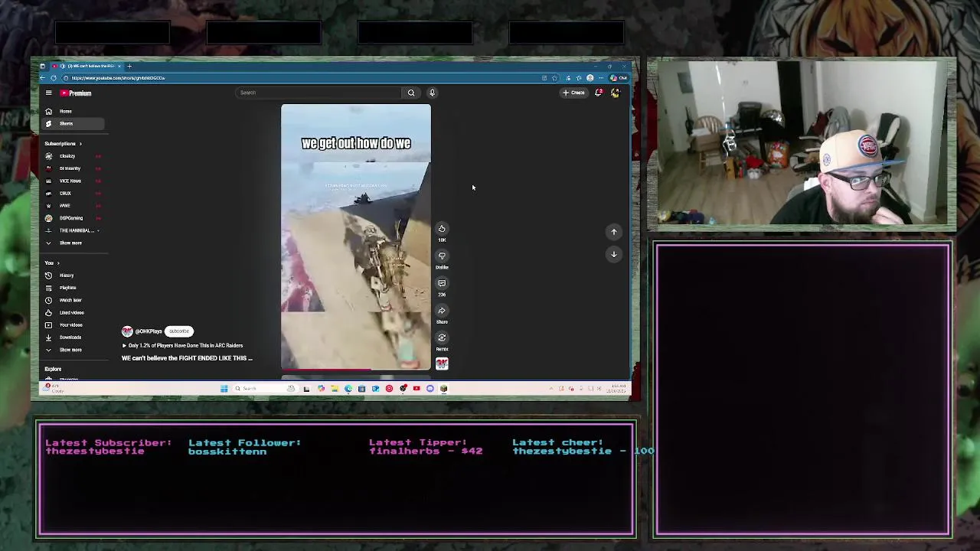Close the YouTube Shorts browser tab
The width and height of the screenshot is (980, 551).
tap(119, 66)
